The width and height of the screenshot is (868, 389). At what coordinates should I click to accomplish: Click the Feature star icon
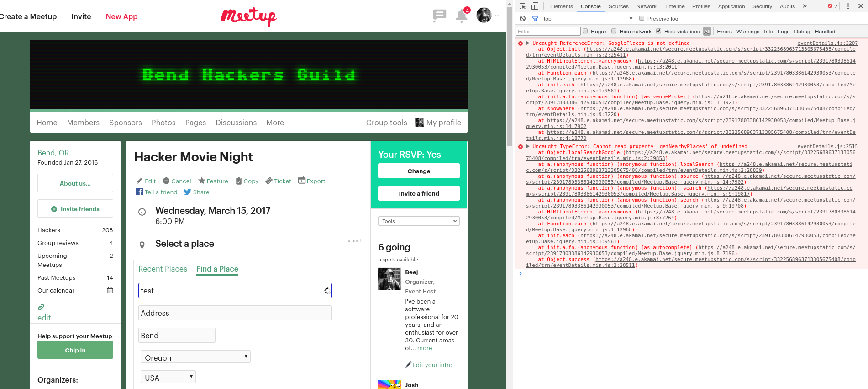point(202,181)
